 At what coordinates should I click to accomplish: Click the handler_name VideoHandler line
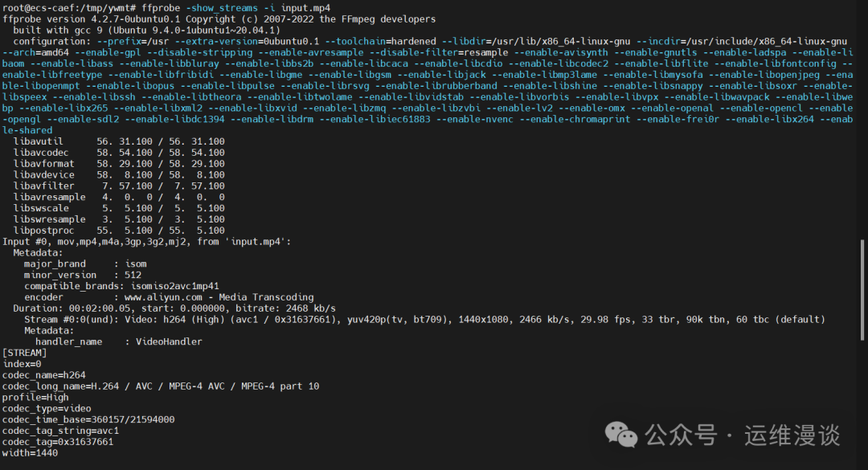(119, 341)
